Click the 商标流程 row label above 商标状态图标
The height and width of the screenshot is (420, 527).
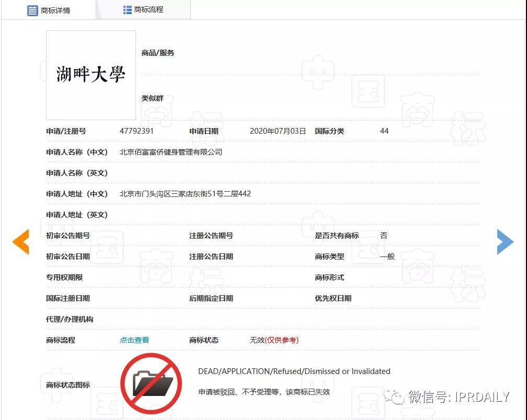coord(61,340)
